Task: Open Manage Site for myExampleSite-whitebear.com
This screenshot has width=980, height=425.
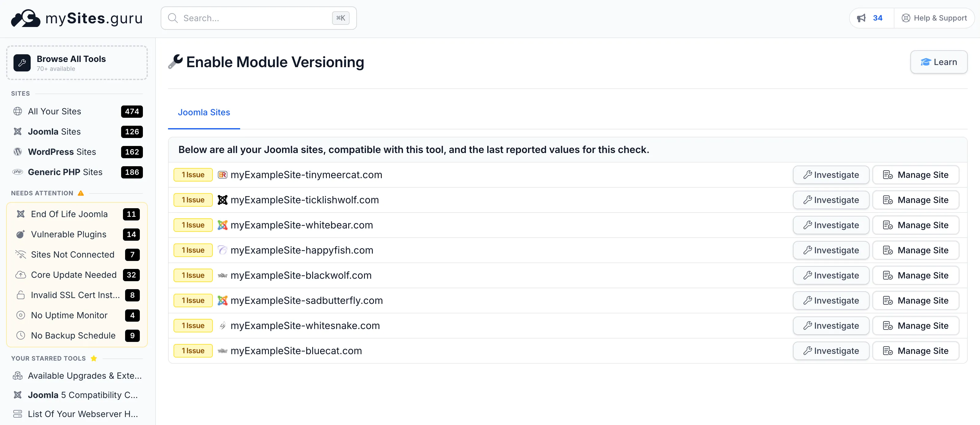Action: (x=916, y=225)
